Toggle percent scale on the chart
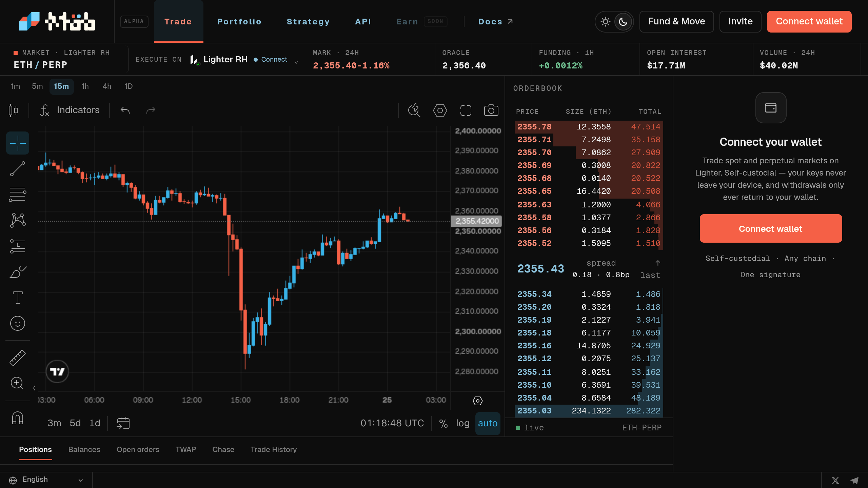 pos(443,423)
